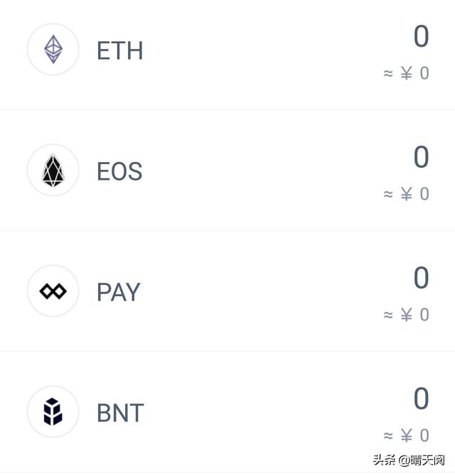This screenshot has height=476, width=455.
Task: Select the PAY infinity logo icon
Action: (53, 291)
